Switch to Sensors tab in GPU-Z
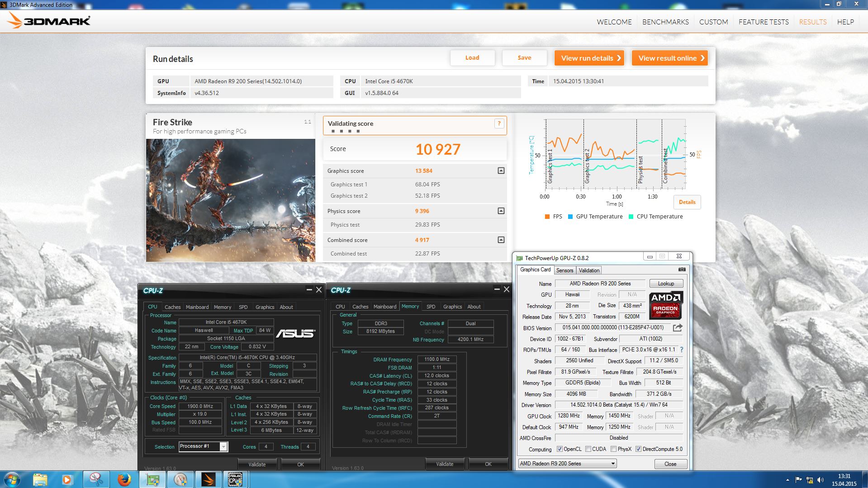 click(564, 270)
